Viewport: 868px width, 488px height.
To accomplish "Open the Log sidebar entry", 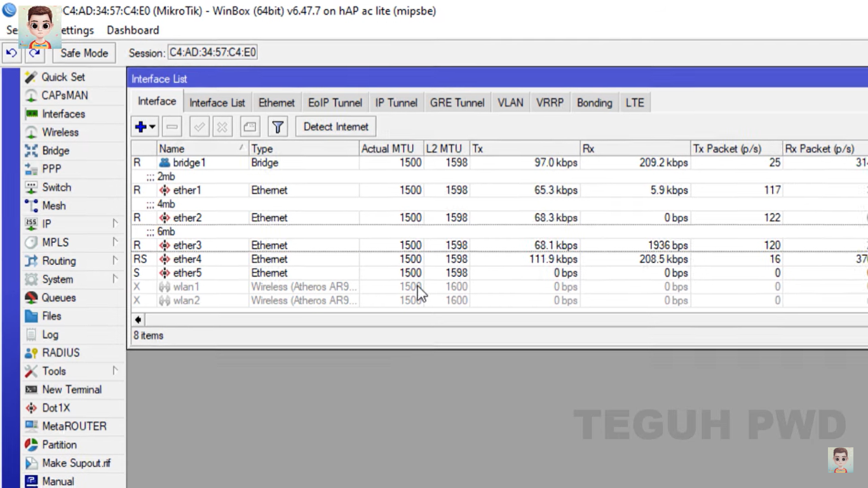I will pyautogui.click(x=50, y=334).
